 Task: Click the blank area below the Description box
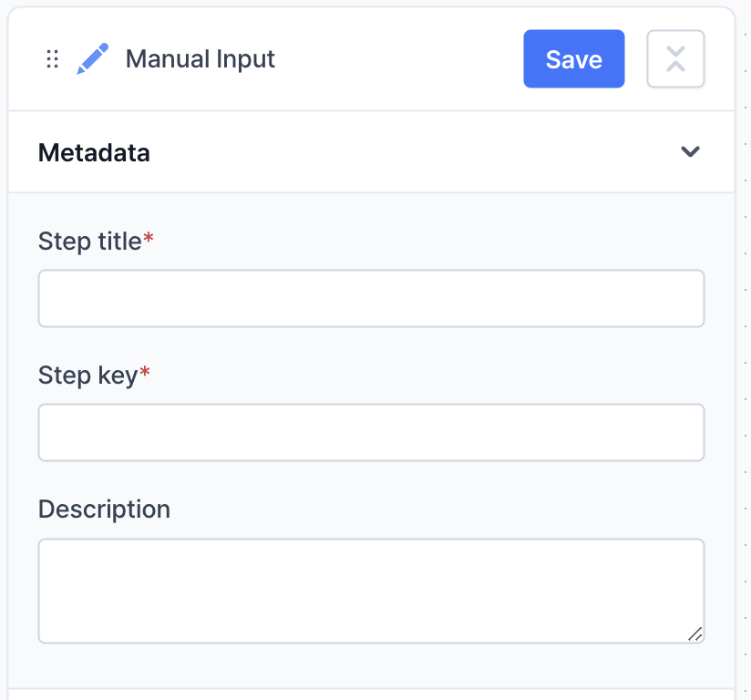(x=371, y=665)
